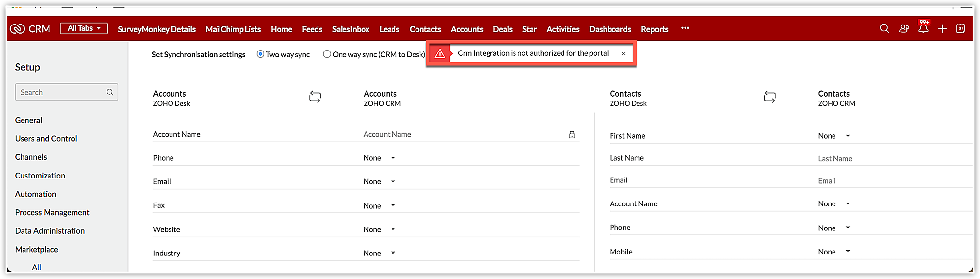Expand the First Name mapping dropdown
Screen dimensions: 980x279
pyautogui.click(x=834, y=136)
